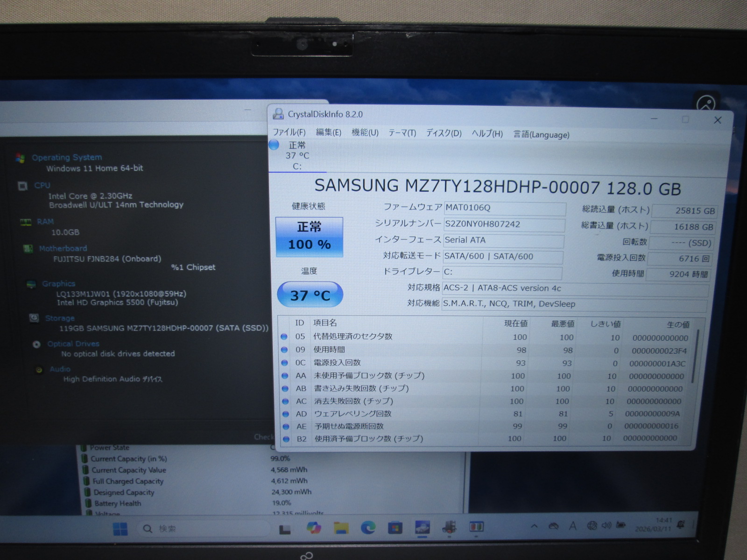Show hidden system tray icons chevron
Screen dimensions: 747x560
535,526
